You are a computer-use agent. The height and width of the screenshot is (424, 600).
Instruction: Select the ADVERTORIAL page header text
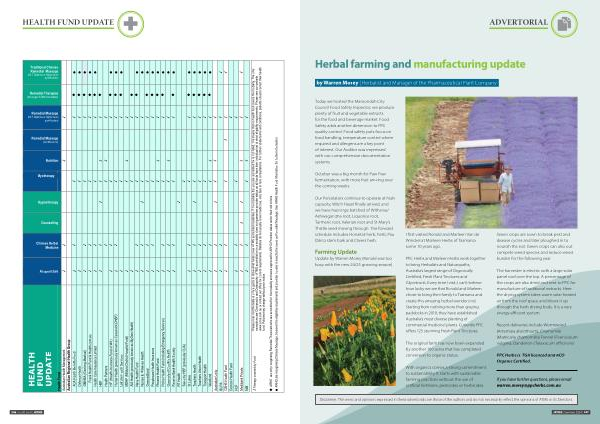[x=518, y=22]
